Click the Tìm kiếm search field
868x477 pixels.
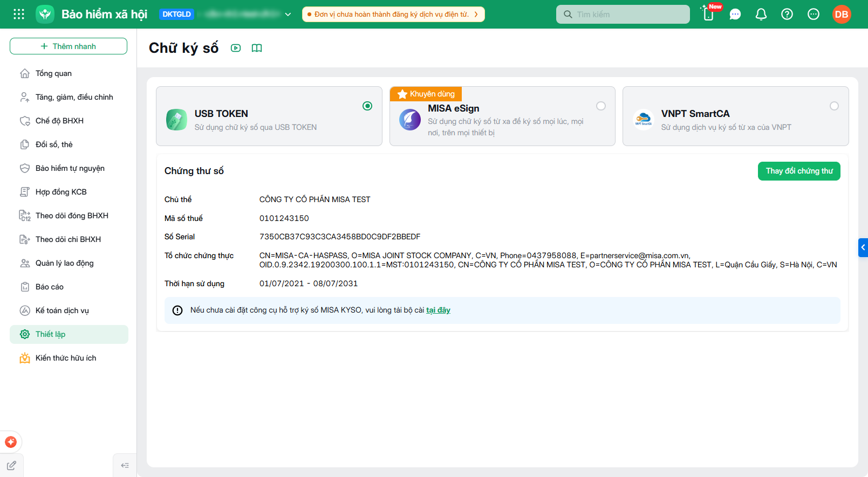[623, 15]
